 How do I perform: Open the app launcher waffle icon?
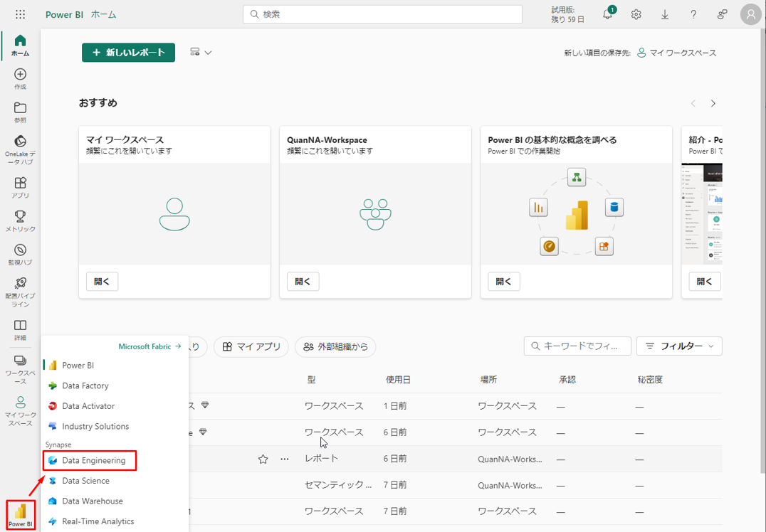pos(20,14)
